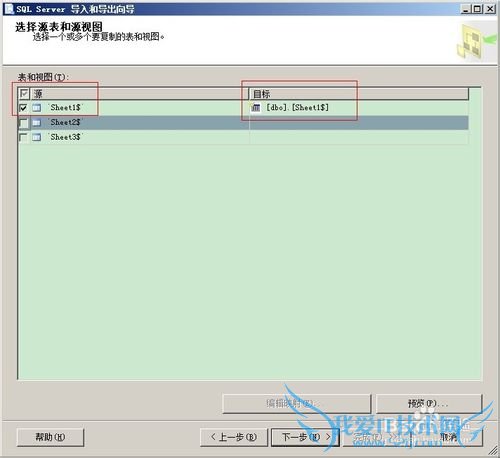Uncheck the Sheet1$ source checkbox
The height and width of the screenshot is (458, 500).
click(x=23, y=108)
